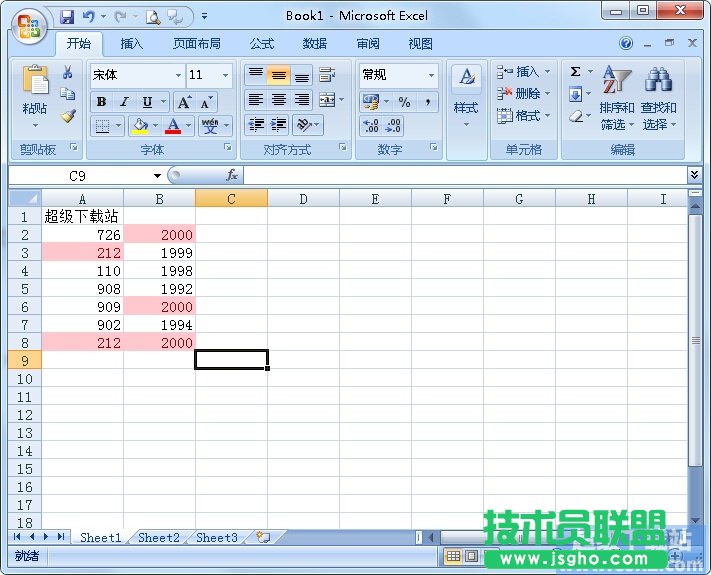Open the font name dropdown
This screenshot has width=711, height=575.
[178, 75]
